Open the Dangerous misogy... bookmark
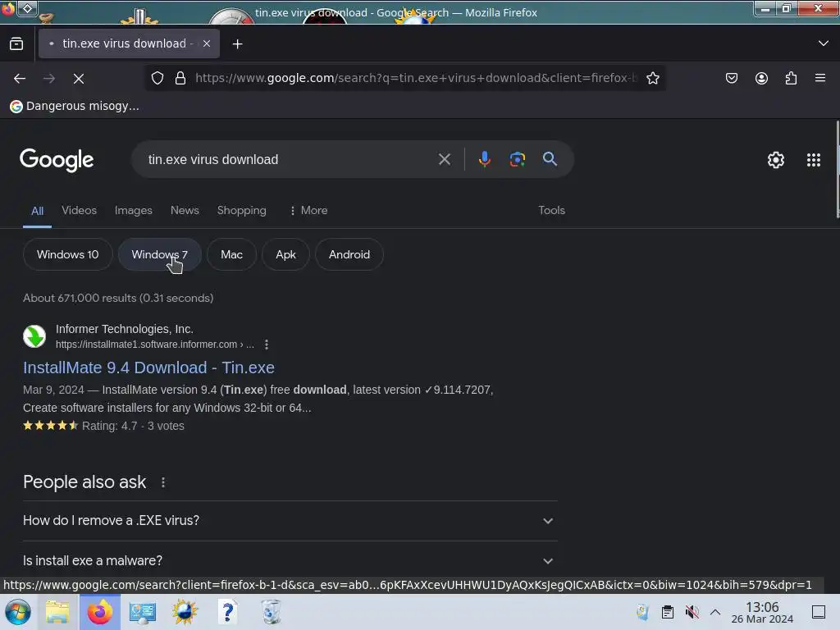840x630 pixels. 75,106
